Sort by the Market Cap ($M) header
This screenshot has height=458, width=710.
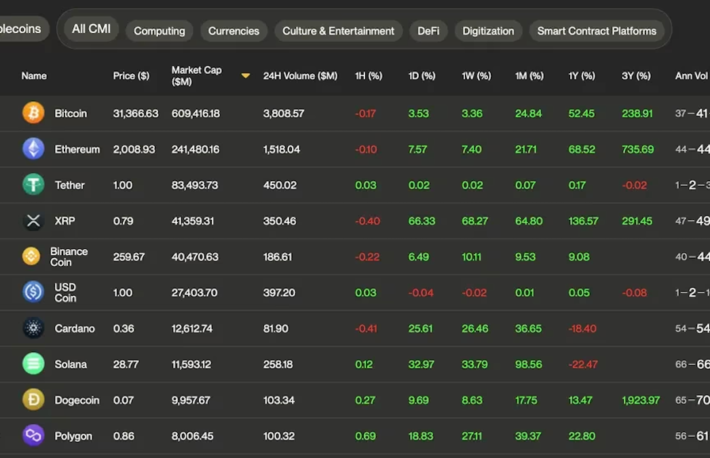coord(197,76)
